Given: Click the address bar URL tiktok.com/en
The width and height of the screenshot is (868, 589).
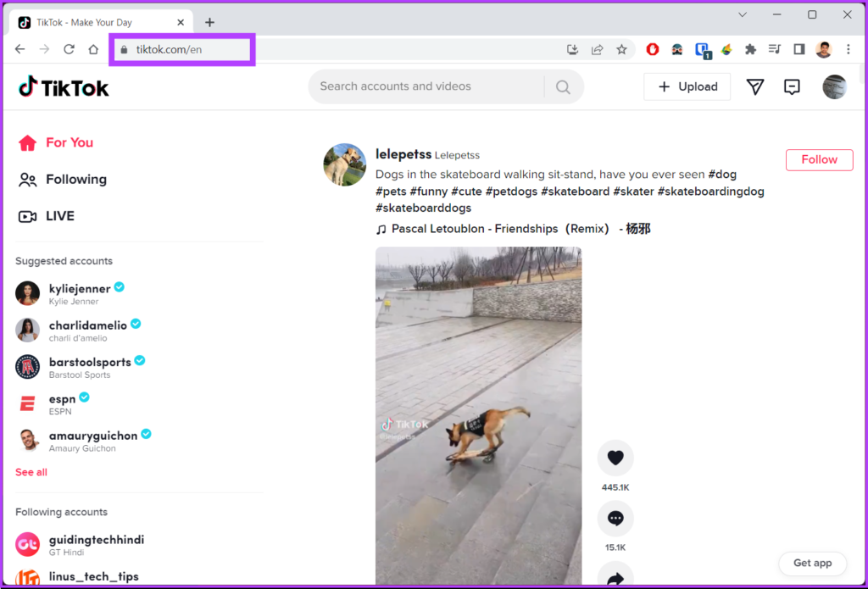Looking at the screenshot, I should point(169,49).
